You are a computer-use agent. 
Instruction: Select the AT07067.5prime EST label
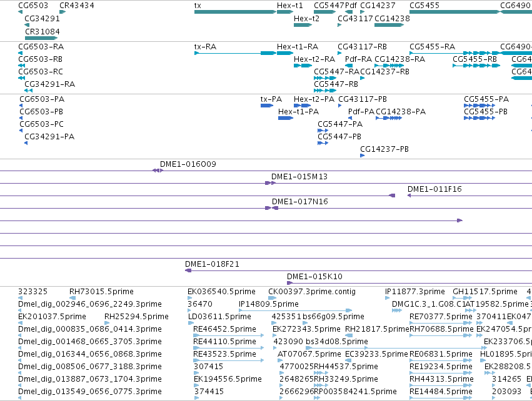309,354
